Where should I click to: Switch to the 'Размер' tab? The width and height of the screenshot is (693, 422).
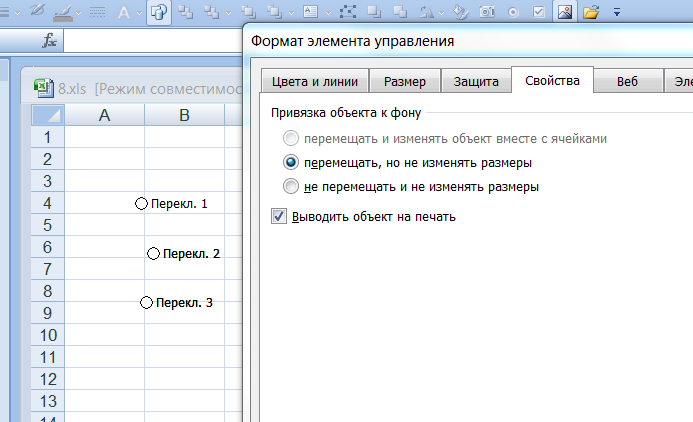[x=405, y=82]
